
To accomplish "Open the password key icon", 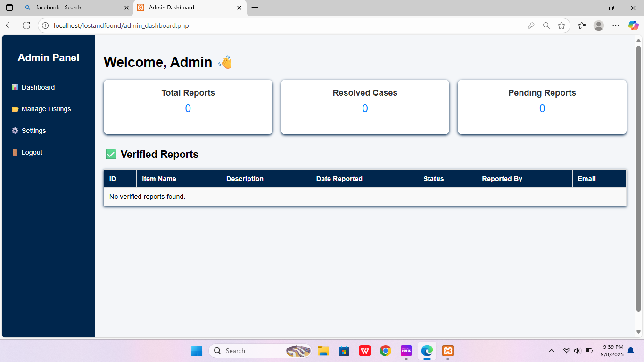I will click(x=531, y=25).
